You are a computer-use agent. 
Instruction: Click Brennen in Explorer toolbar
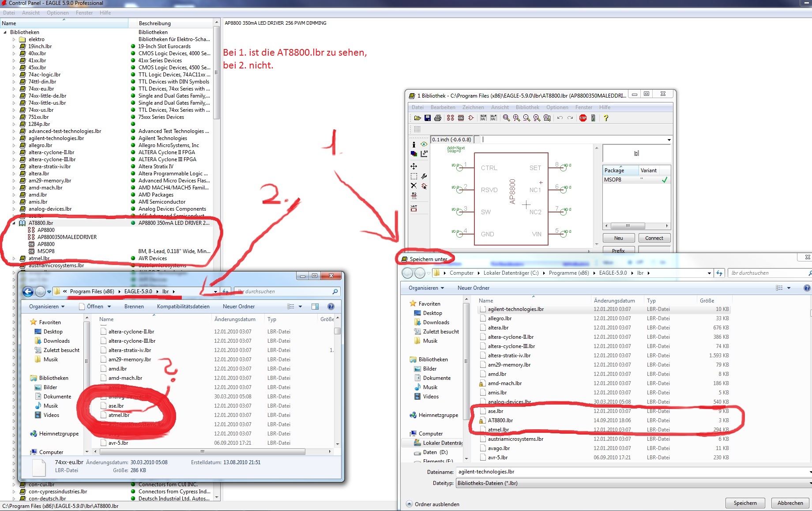coord(134,307)
